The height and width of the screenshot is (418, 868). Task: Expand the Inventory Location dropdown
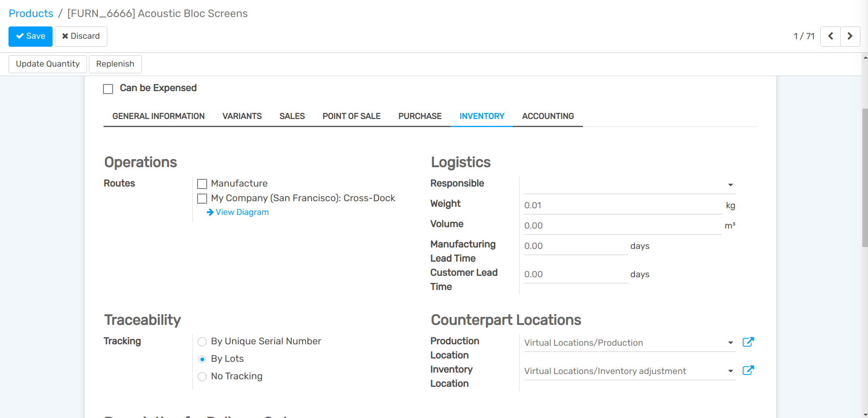pos(730,371)
